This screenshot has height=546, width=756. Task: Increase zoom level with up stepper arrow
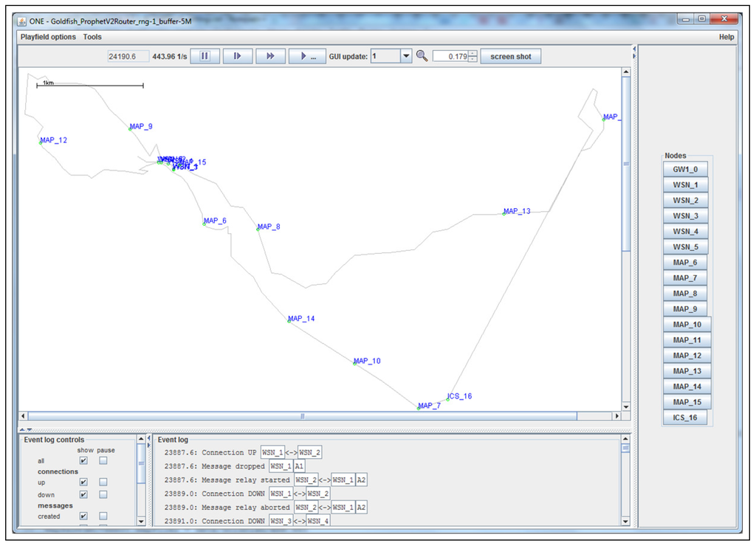coord(472,53)
